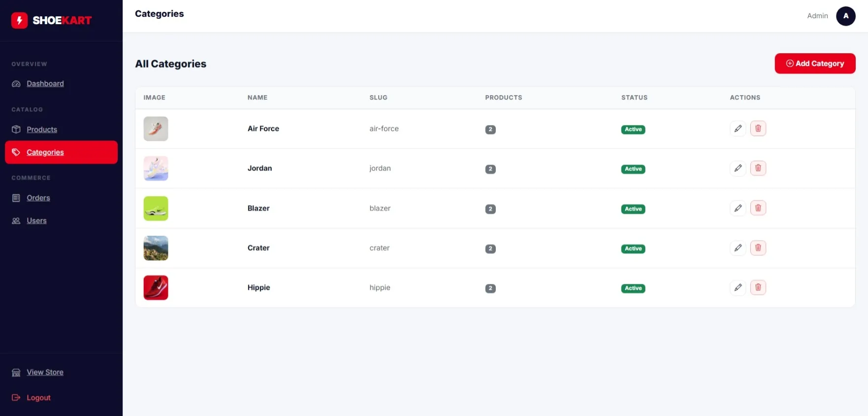Click the ShoeKart lightning logo icon

[19, 20]
